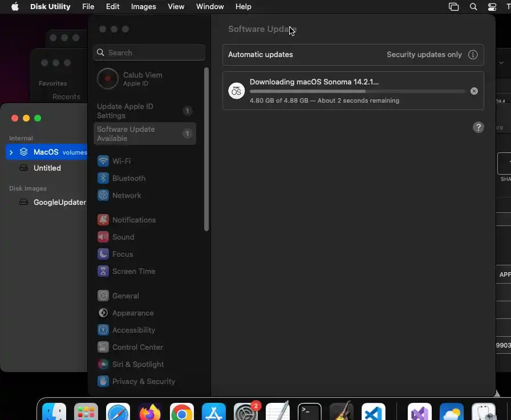Open System Settings dock icon
The image size is (511, 420).
point(246,411)
